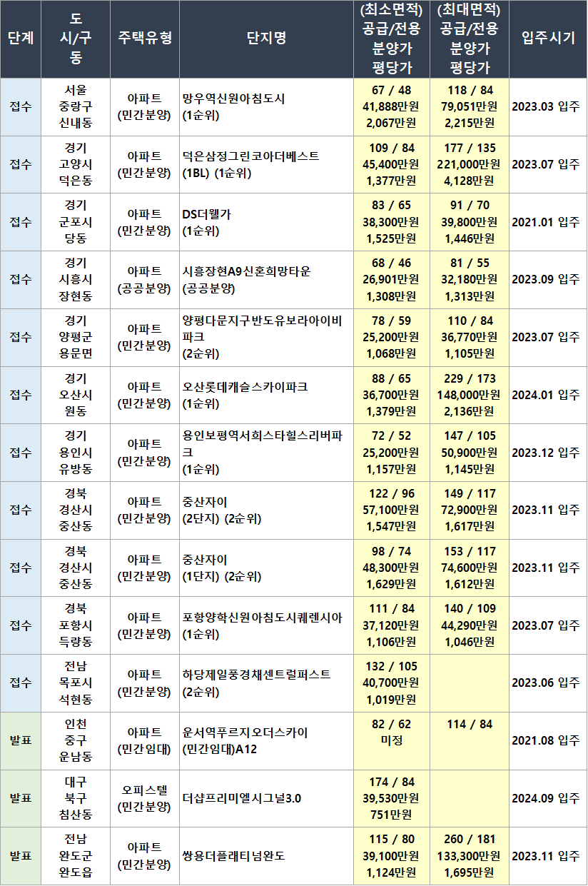Select the 망우역신원아침도시 complex name
The image size is (588, 886).
coord(233,99)
